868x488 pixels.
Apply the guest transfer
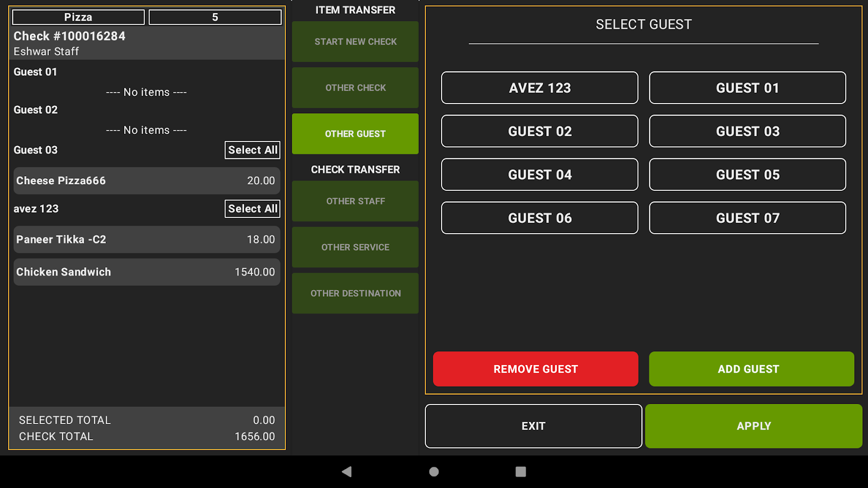click(754, 426)
